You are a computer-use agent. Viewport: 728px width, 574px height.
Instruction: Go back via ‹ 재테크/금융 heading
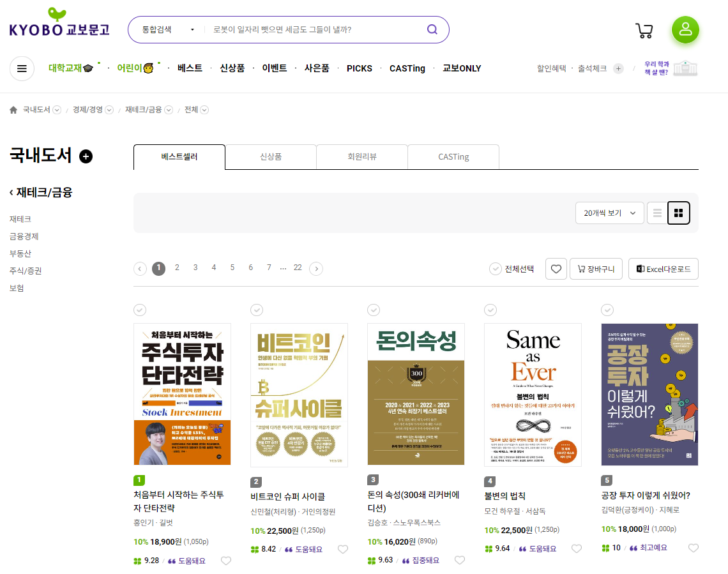41,193
